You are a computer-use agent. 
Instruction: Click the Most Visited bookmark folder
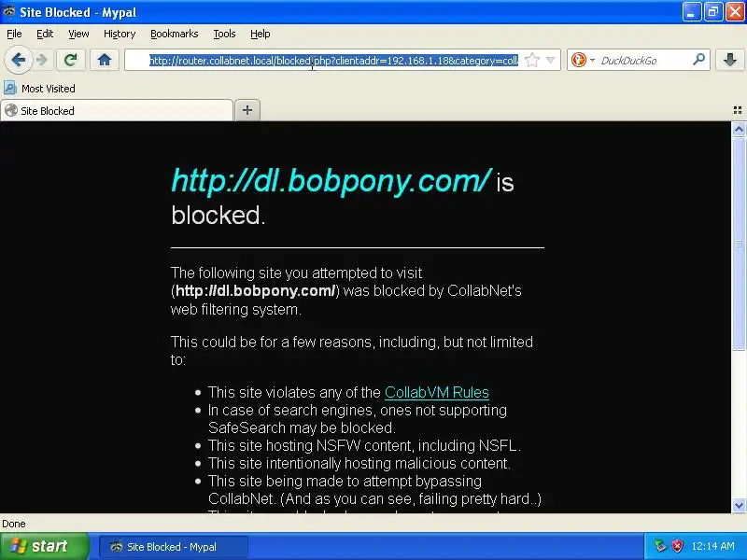pos(39,88)
